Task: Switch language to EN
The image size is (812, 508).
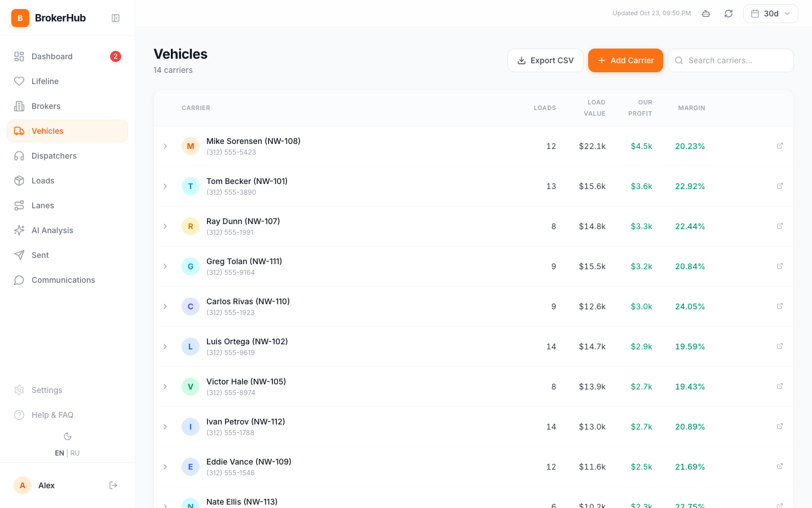Action: 59,453
